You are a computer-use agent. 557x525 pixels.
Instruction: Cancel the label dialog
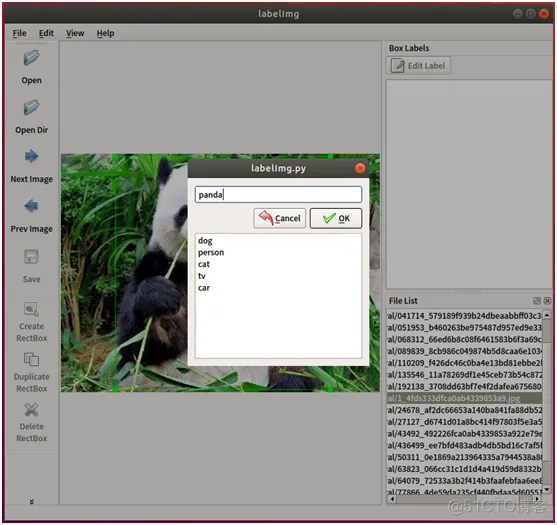click(x=280, y=218)
